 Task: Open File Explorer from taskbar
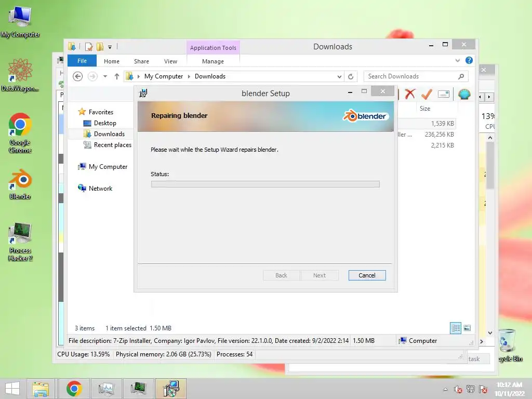[41, 389]
